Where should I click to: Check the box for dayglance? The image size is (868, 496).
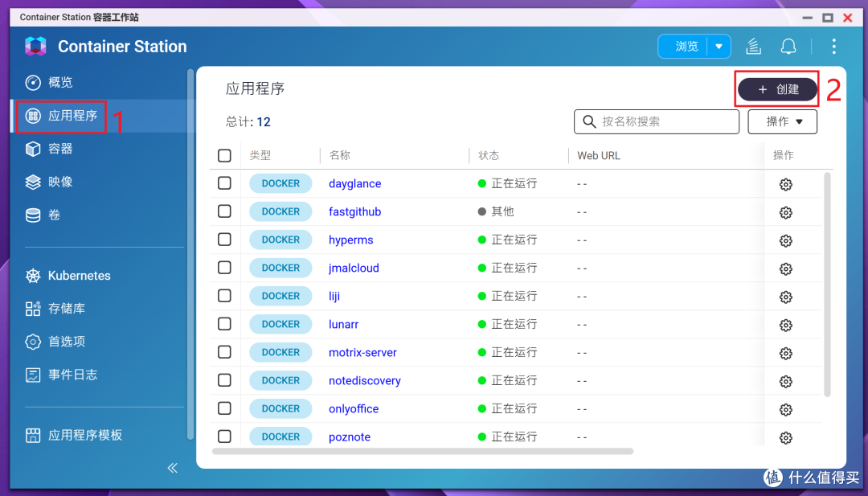(x=224, y=183)
